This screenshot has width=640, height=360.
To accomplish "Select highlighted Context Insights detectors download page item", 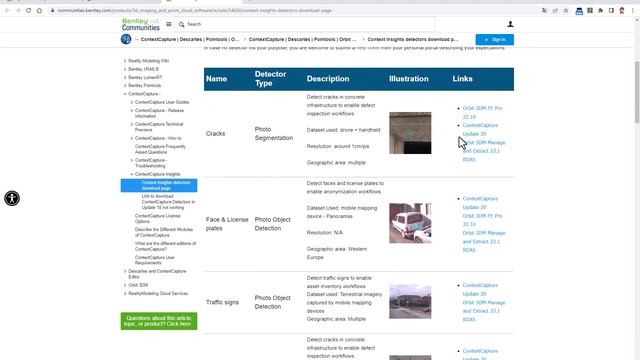I will [159, 185].
